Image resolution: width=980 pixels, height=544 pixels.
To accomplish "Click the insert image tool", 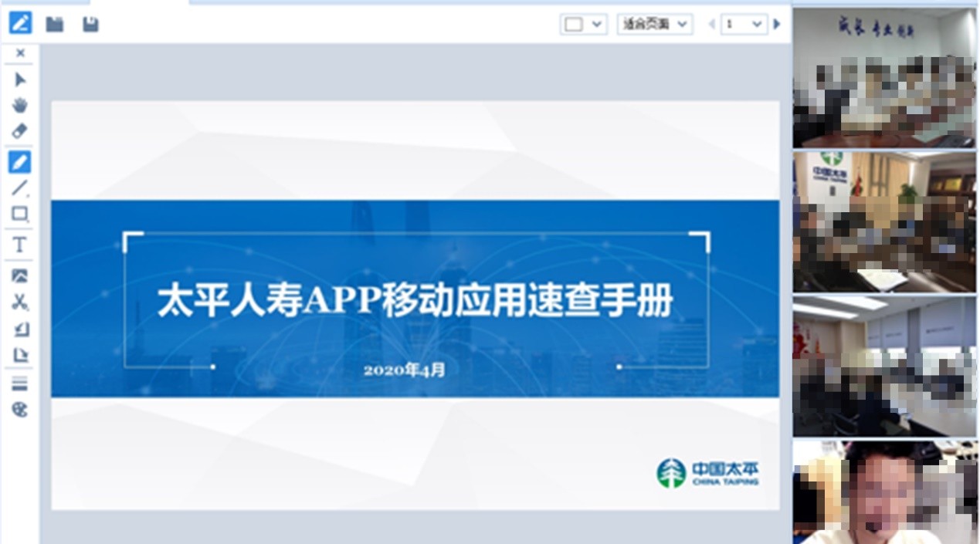I will [20, 275].
